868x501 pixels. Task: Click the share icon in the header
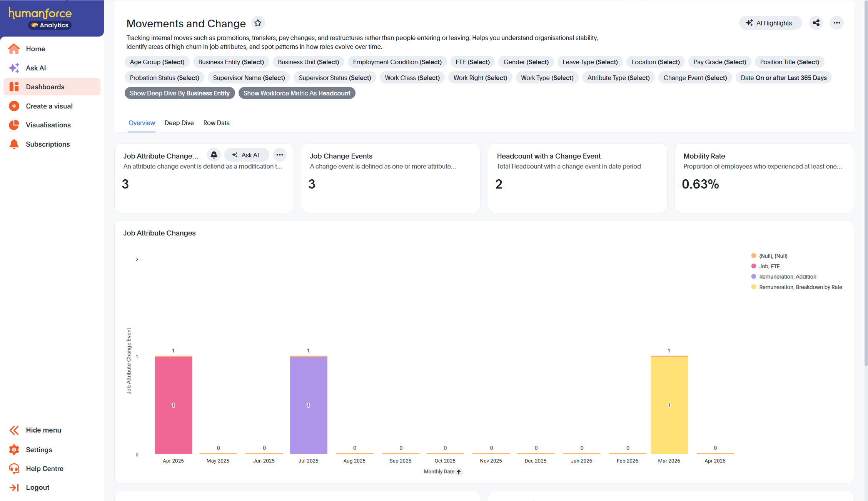coord(816,23)
